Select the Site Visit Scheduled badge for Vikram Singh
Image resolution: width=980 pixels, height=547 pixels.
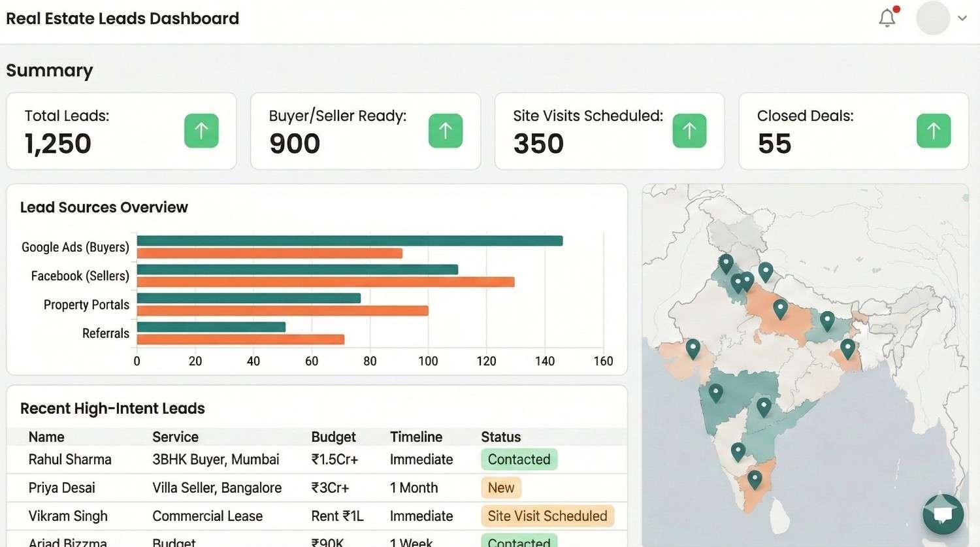[547, 516]
